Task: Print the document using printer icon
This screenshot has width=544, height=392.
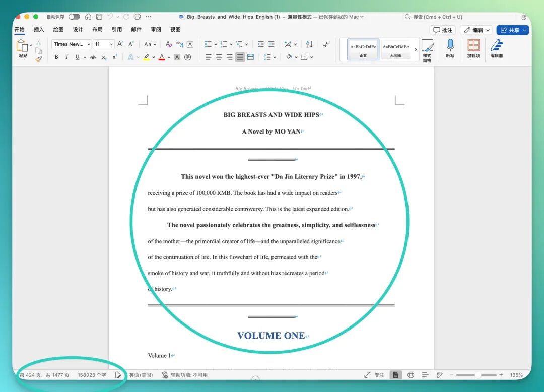Action: (x=138, y=17)
